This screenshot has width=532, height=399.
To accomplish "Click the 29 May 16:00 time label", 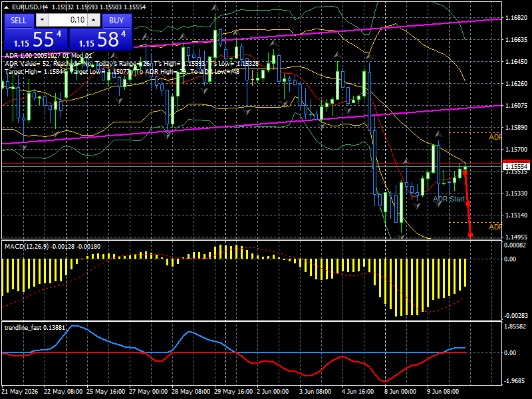I will coord(234,391).
